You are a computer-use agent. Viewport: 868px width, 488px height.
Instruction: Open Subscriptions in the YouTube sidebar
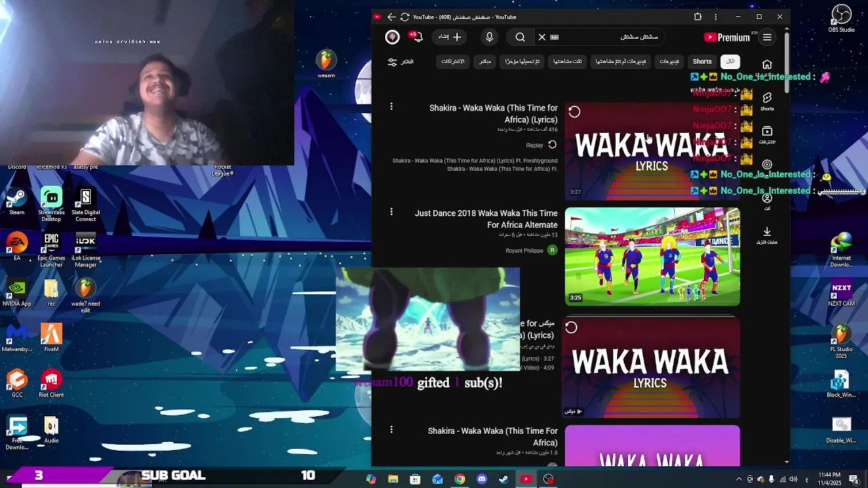[767, 135]
